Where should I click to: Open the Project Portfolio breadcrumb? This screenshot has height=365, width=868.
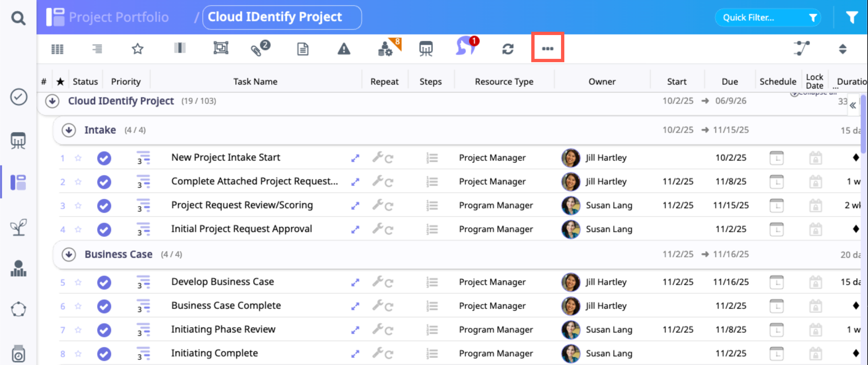[x=118, y=17]
